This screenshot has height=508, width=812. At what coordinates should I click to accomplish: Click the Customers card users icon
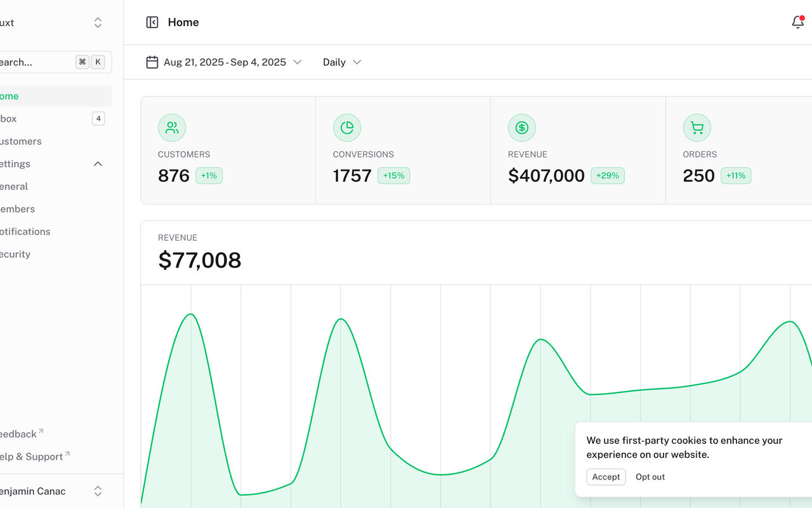point(172,128)
